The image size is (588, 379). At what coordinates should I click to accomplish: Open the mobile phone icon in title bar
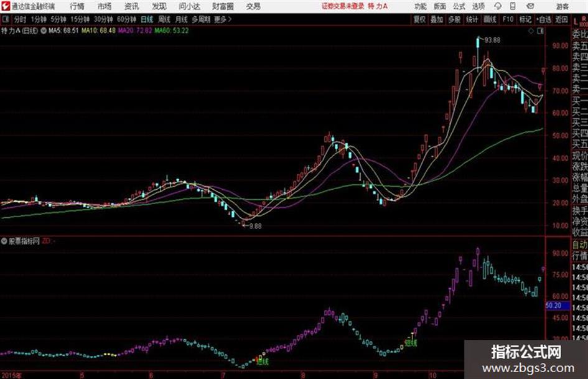513,6
